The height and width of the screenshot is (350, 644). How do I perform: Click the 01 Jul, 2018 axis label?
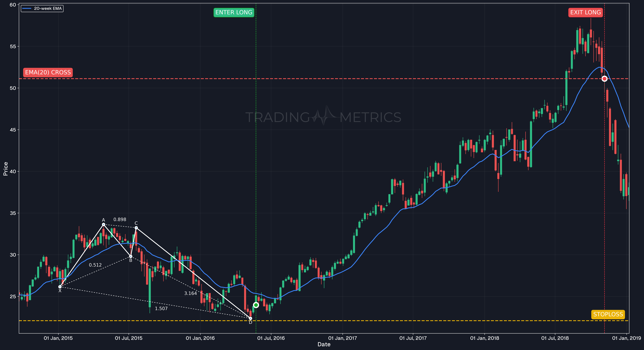(555, 338)
